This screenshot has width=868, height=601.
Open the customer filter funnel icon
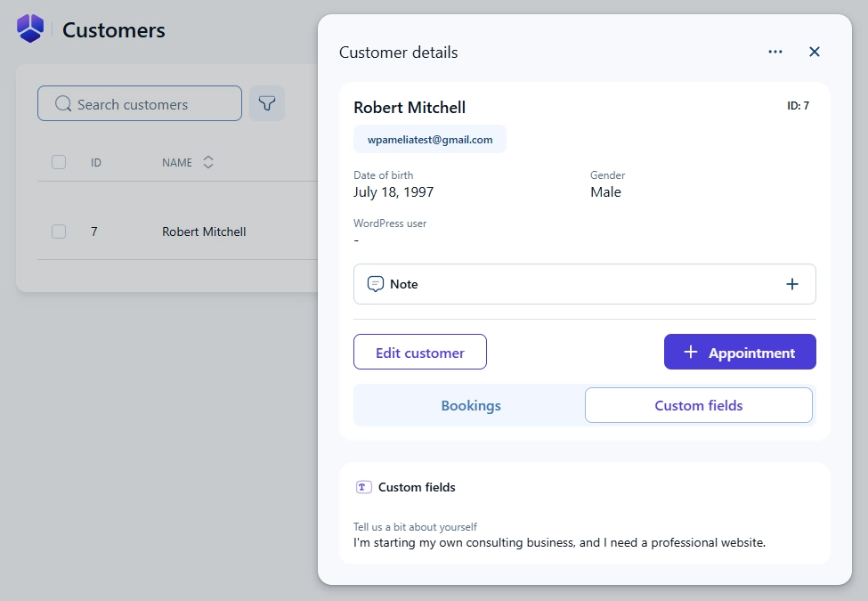point(267,103)
